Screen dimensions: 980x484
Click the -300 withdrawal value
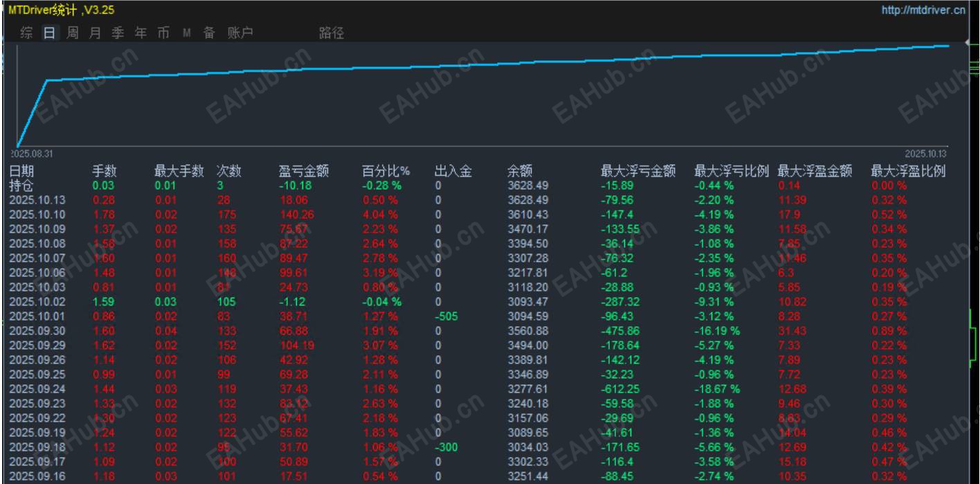(446, 447)
